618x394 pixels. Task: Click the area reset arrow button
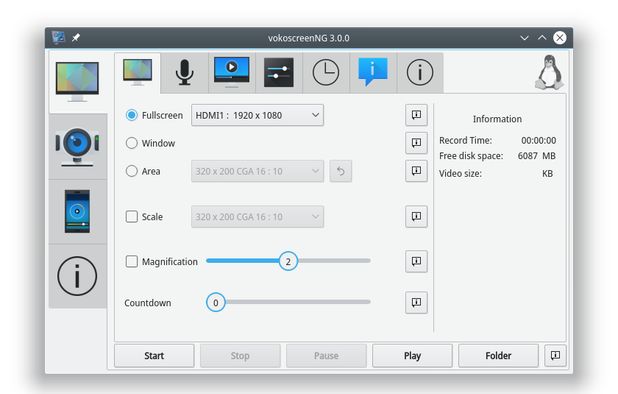pyautogui.click(x=341, y=171)
